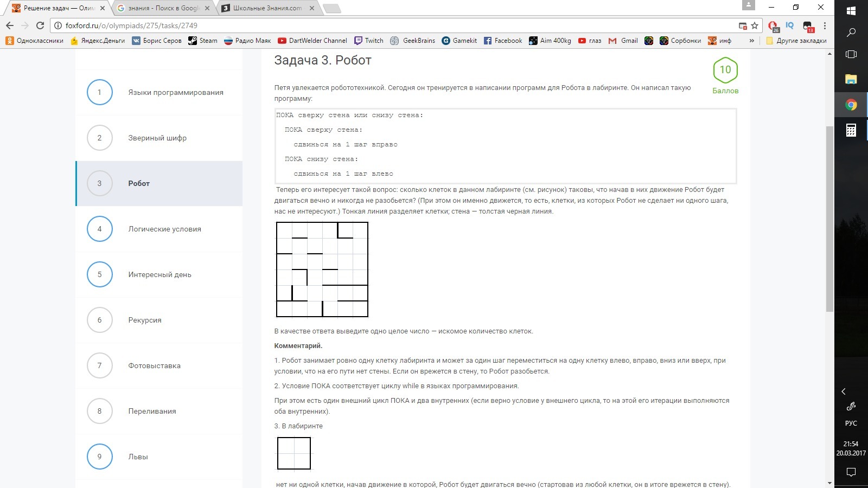
Task: Close the 'Решение задач' tab
Action: click(x=103, y=8)
